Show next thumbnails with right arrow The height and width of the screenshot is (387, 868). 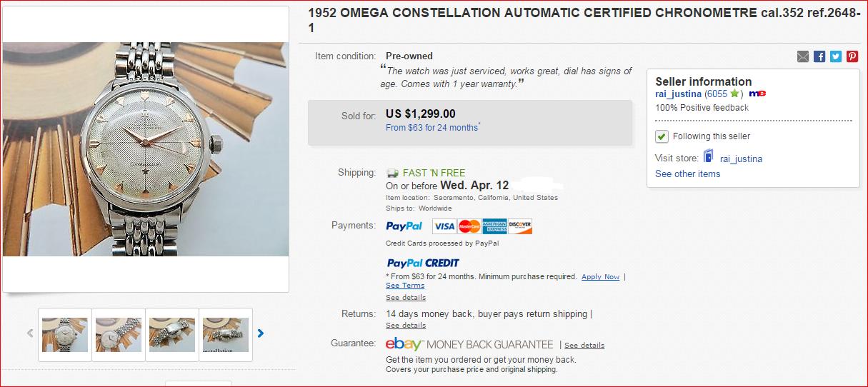coord(261,333)
